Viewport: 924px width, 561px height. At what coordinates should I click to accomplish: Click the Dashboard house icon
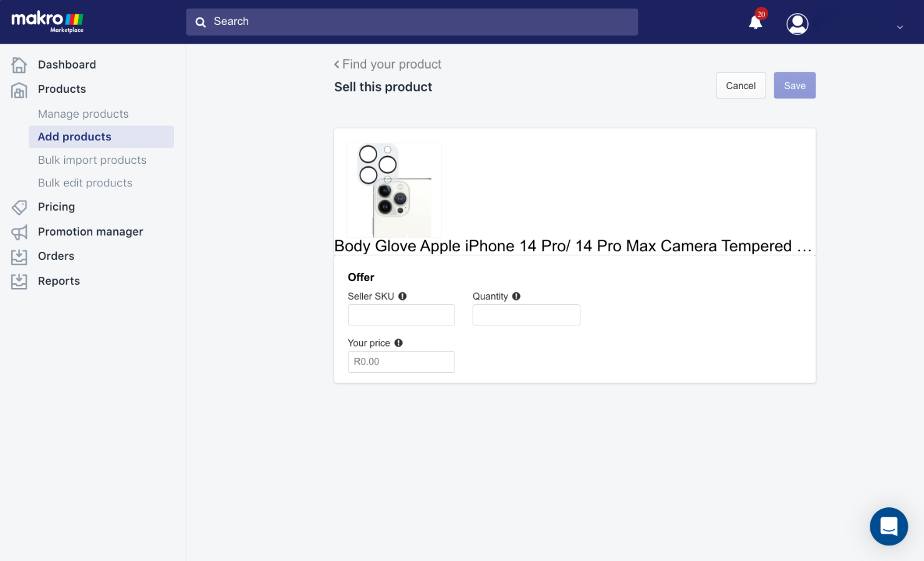[x=19, y=65]
